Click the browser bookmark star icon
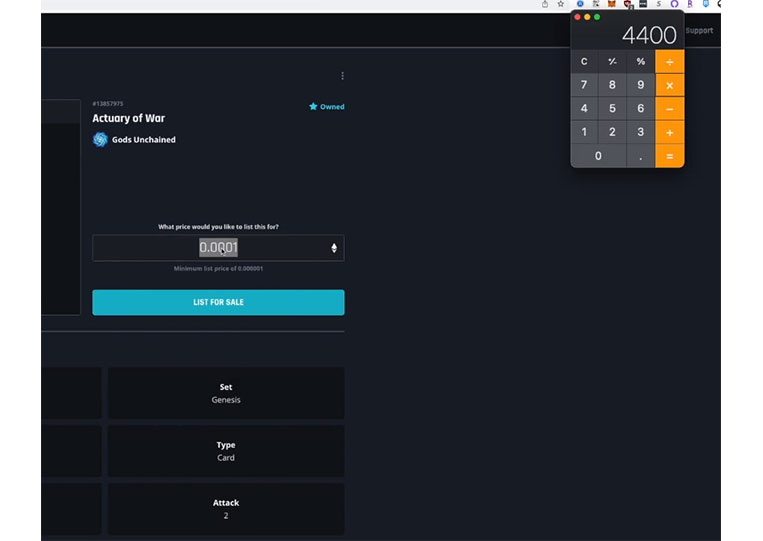 tap(561, 4)
